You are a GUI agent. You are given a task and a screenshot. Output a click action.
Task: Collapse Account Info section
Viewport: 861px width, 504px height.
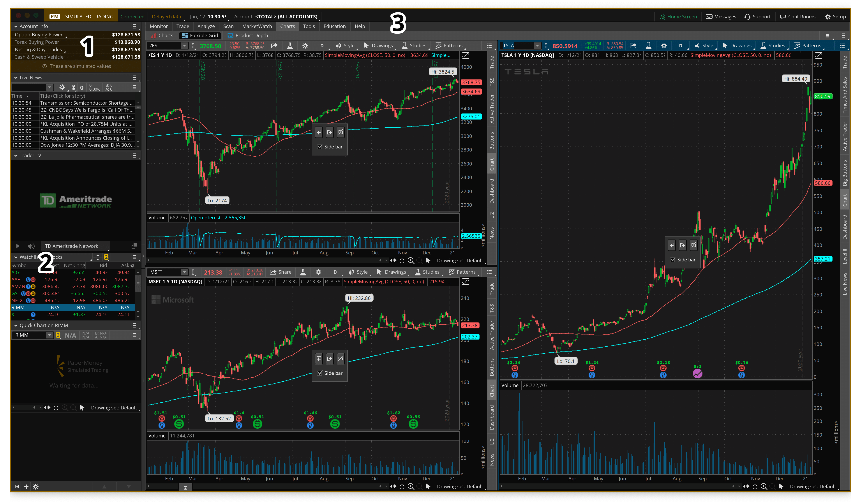pyautogui.click(x=16, y=26)
